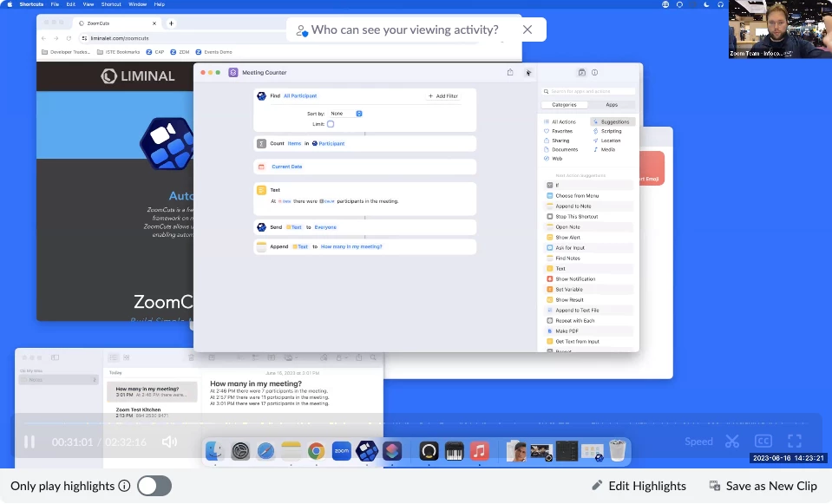The image size is (832, 504).
Task: Open Shortcuts app from the Dock
Action: click(x=393, y=451)
